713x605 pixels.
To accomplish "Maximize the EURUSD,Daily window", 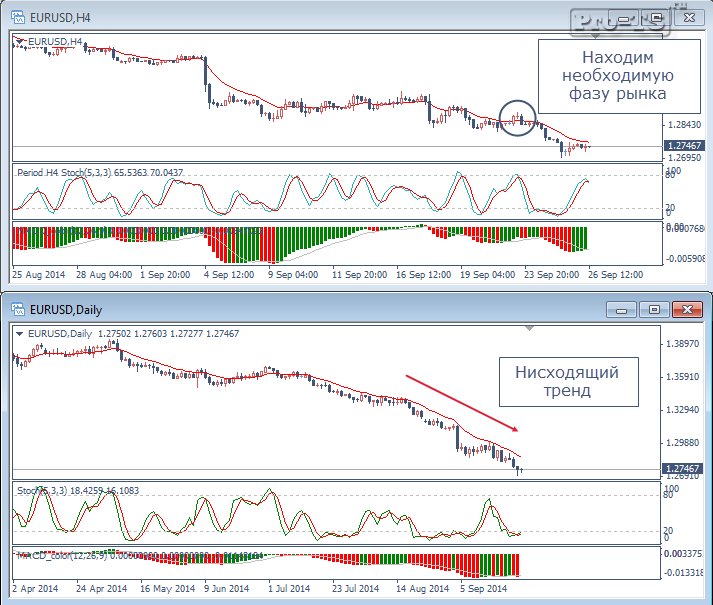I will [654, 310].
